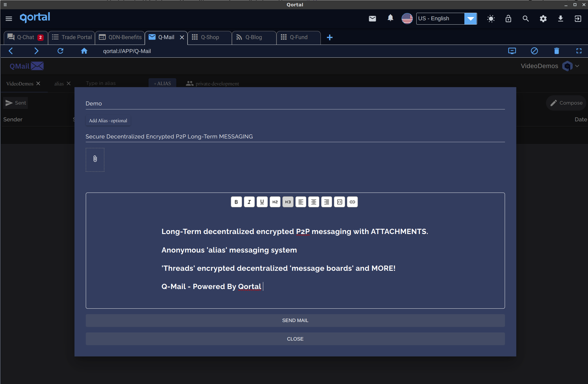Viewport: 588px width, 384px height.
Task: Click Add Alias - optional button
Action: tap(108, 120)
